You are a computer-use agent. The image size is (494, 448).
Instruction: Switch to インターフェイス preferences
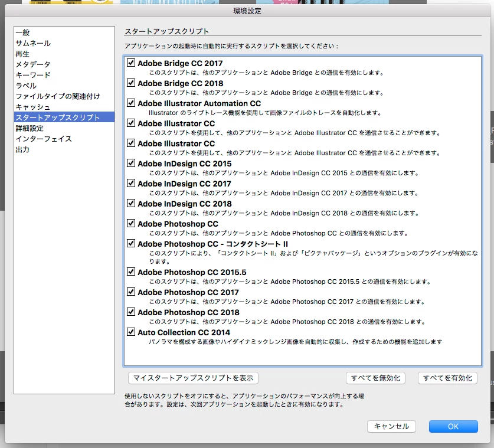click(64, 139)
